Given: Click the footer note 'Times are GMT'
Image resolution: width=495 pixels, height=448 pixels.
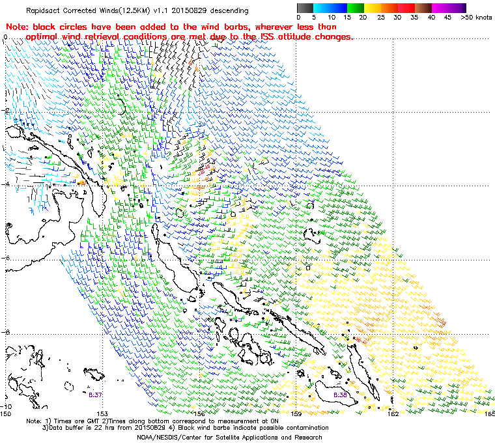Looking at the screenshot, I should coord(77,421).
